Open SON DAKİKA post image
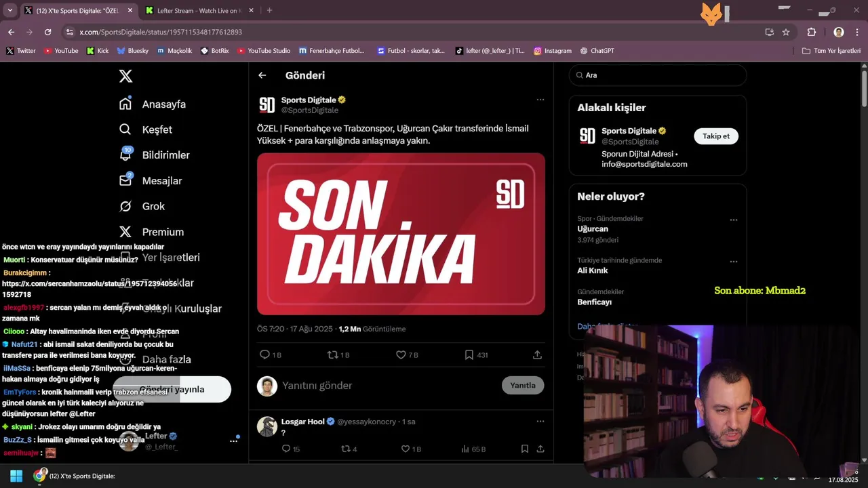The height and width of the screenshot is (488, 868). coord(401,234)
